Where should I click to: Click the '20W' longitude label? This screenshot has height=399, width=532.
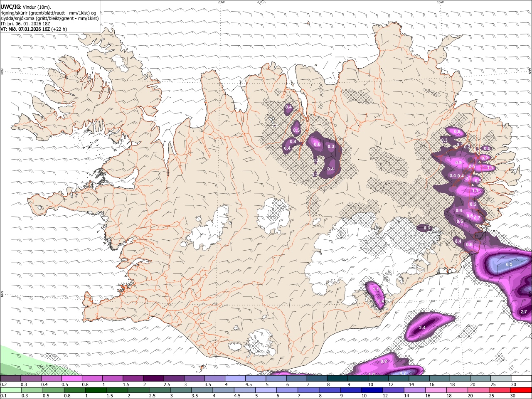(x=221, y=2)
